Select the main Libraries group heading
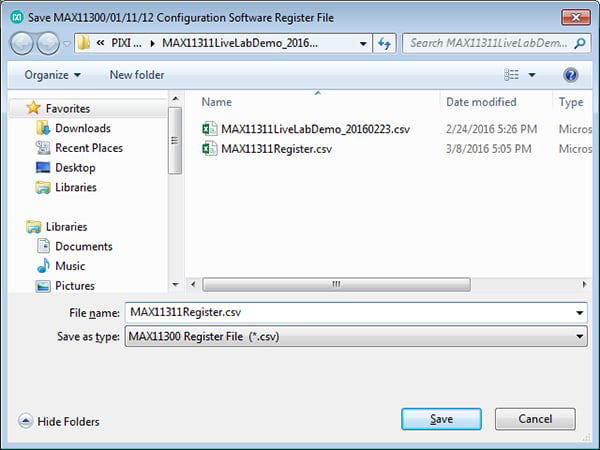This screenshot has width=600, height=450. click(x=66, y=227)
